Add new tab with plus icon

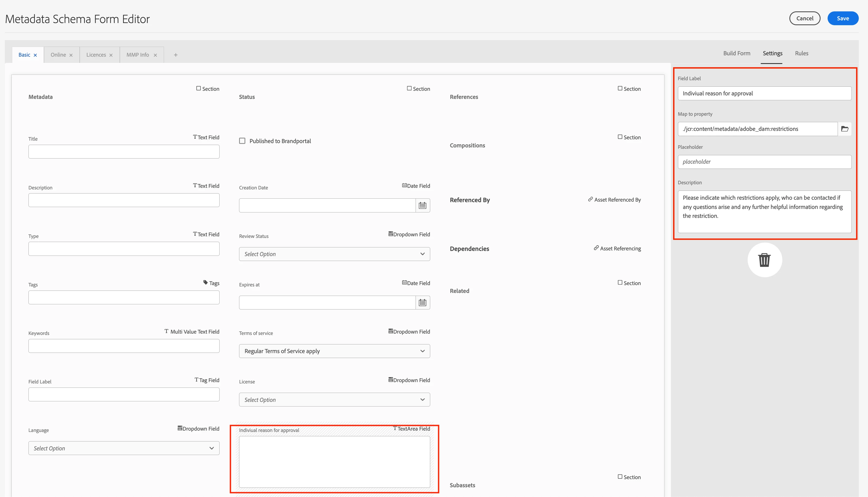(175, 55)
